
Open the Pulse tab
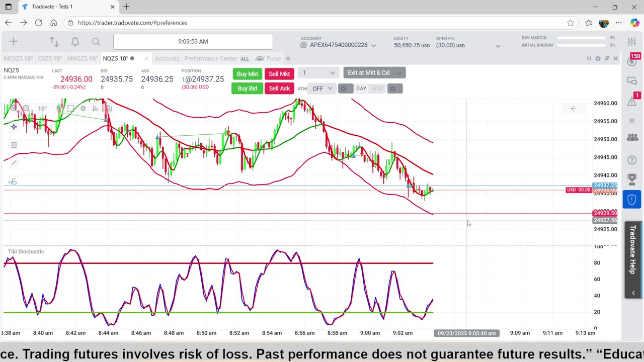[269, 59]
